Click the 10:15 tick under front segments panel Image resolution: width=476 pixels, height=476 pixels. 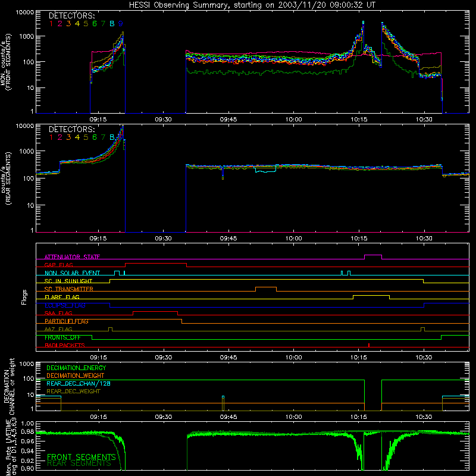pyautogui.click(x=359, y=120)
